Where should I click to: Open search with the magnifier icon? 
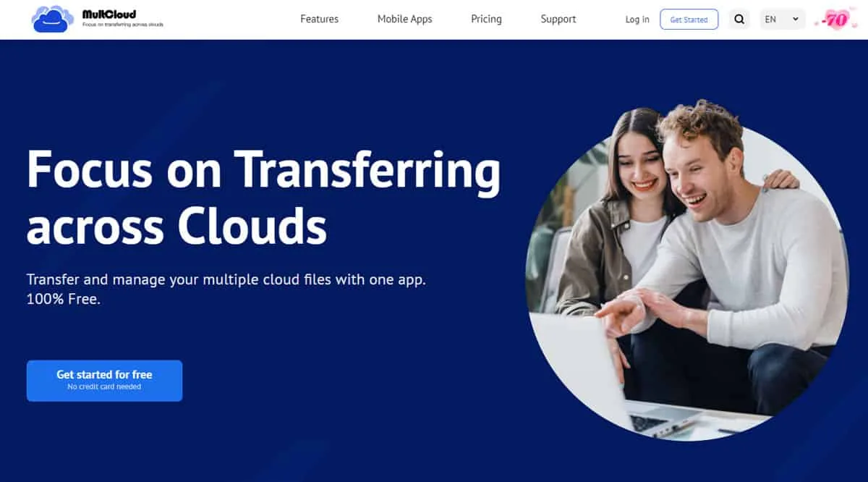(x=739, y=20)
